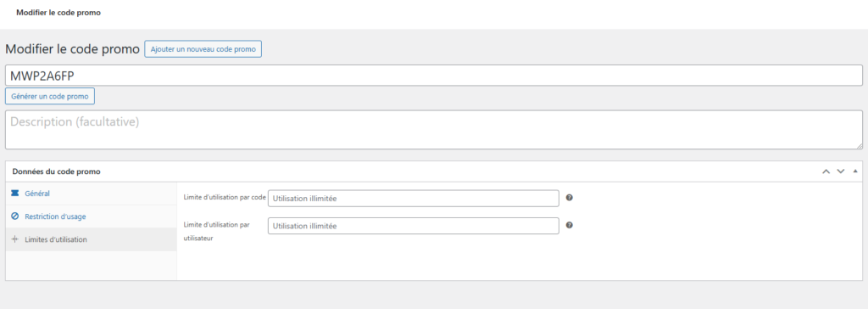Viewport: 868px width, 309px height.
Task: Move Données du code promo panel up
Action: (826, 171)
